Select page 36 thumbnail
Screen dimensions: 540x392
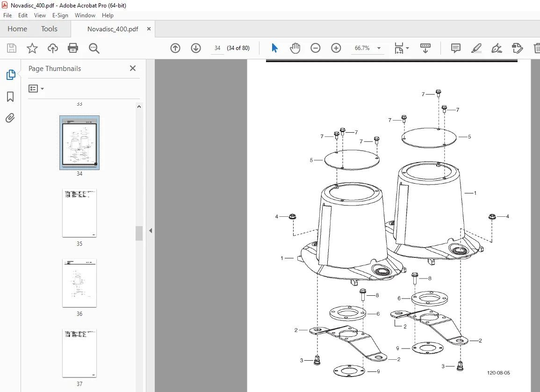[x=79, y=283]
